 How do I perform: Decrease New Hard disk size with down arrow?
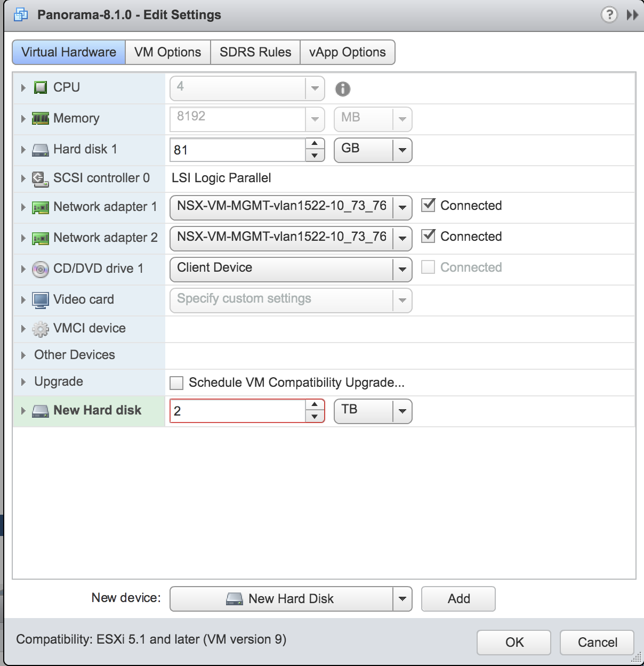point(315,417)
